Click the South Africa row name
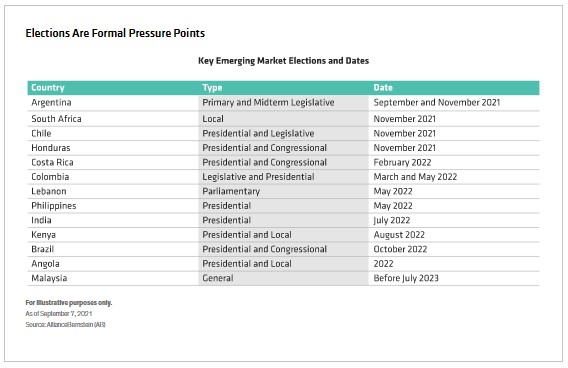The width and height of the screenshot is (568, 368). (56, 119)
